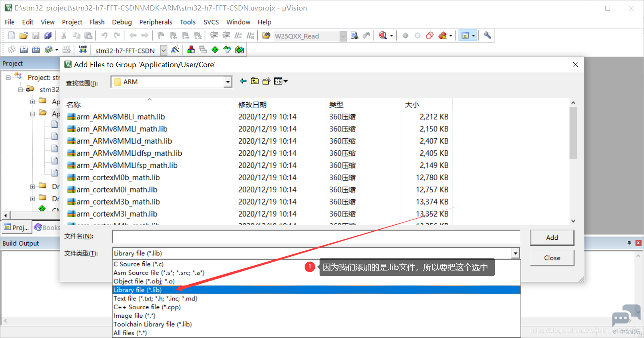Choose All files (*.*) type
This screenshot has width=644, height=338.
316,333
